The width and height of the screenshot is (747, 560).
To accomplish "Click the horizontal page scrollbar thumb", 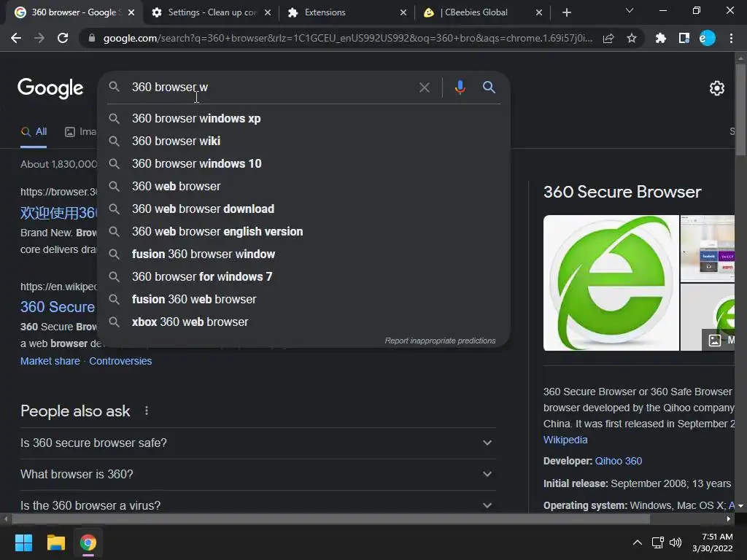I will tap(330, 519).
